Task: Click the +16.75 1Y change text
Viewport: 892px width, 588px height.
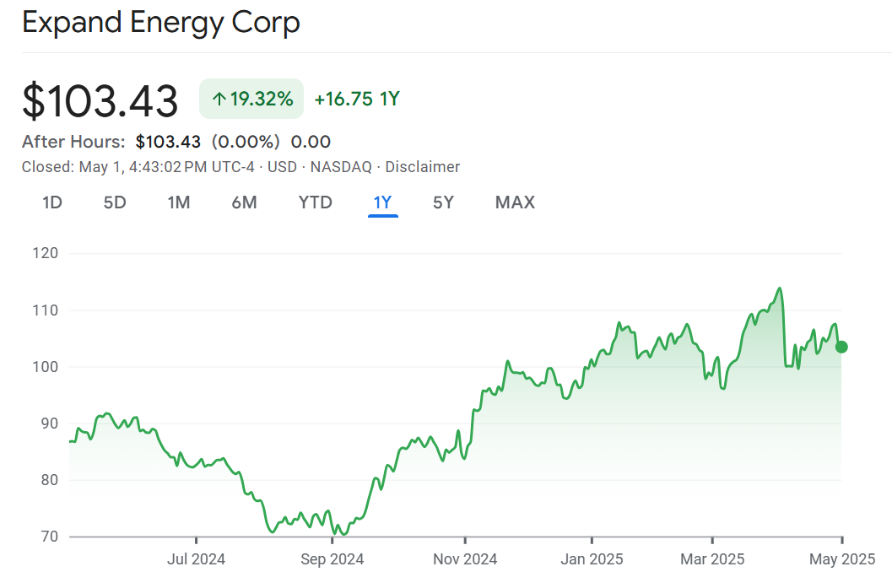Action: [x=356, y=100]
